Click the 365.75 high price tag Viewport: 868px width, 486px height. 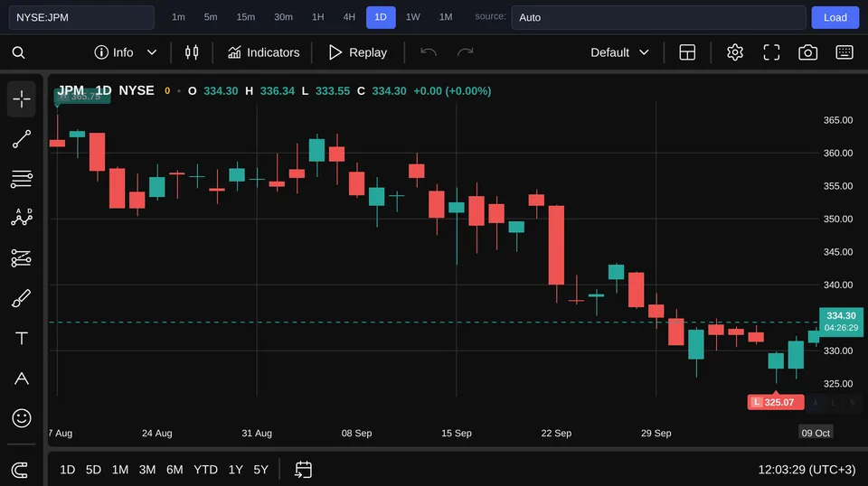(x=82, y=96)
